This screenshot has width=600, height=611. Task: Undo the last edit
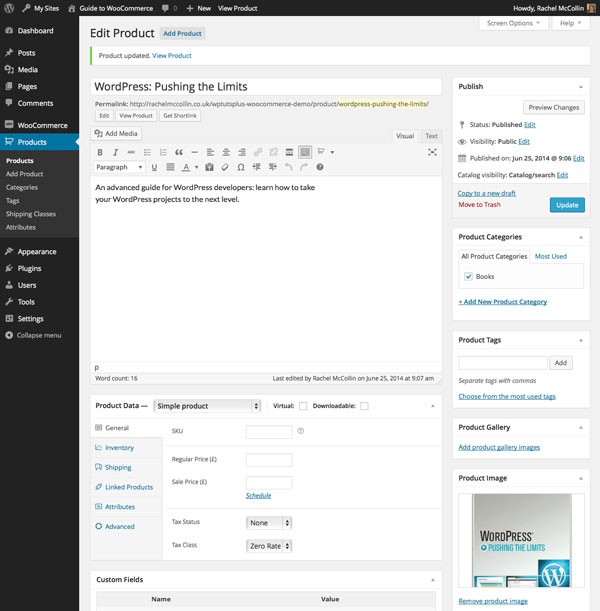tap(288, 167)
